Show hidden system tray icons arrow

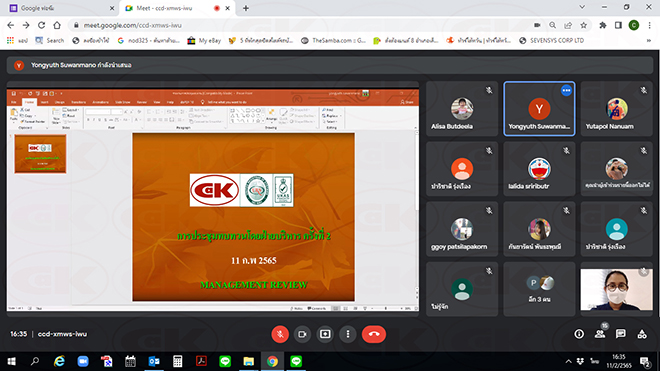click(x=568, y=361)
